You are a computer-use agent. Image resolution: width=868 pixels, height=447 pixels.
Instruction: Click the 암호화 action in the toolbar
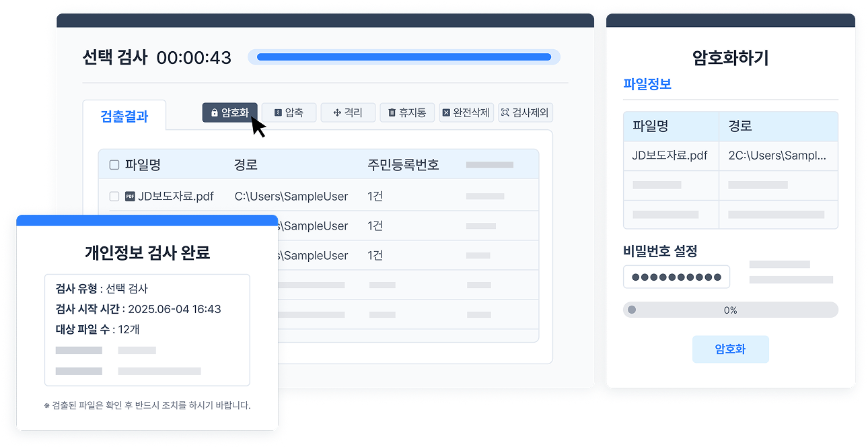point(229,112)
